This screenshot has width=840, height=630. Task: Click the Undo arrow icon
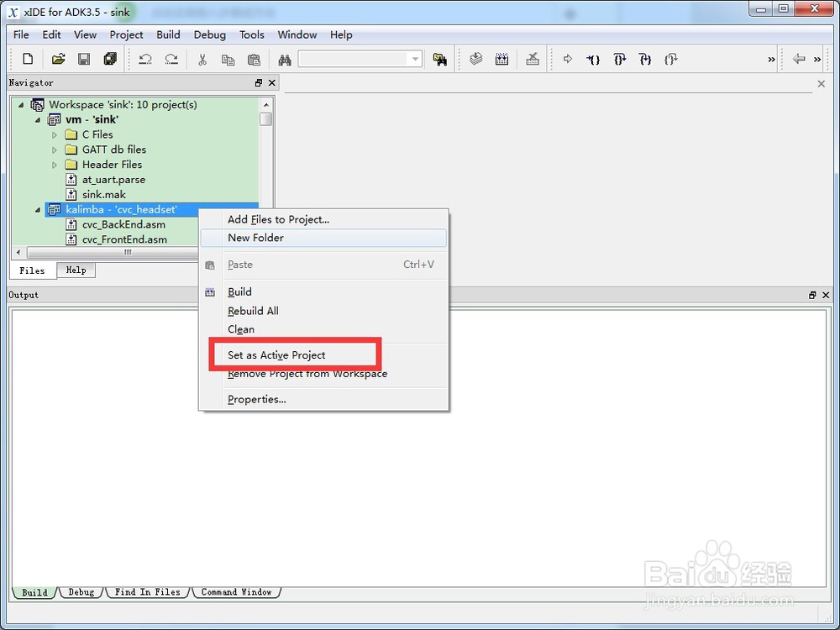145,59
